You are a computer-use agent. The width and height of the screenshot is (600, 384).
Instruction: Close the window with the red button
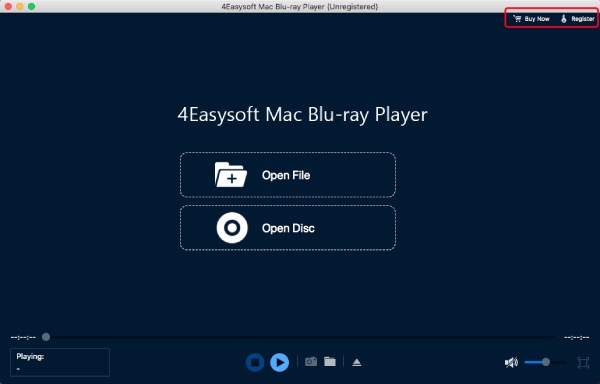[x=8, y=7]
